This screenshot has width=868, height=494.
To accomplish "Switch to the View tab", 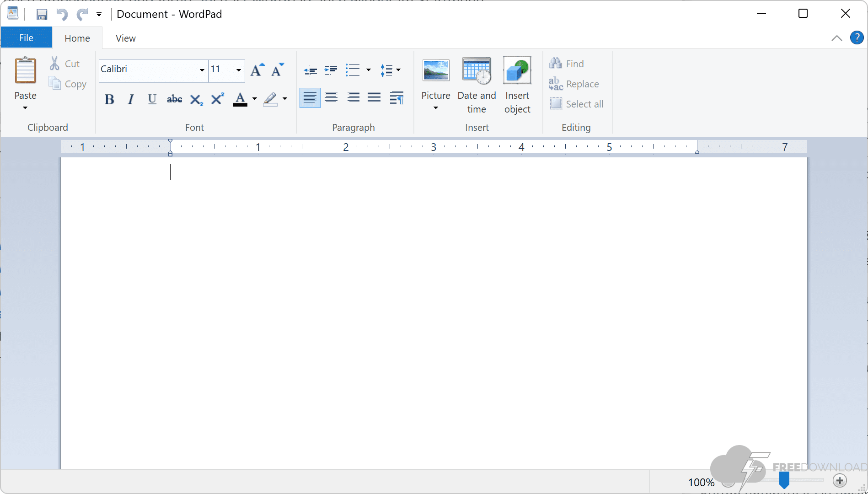I will 125,38.
